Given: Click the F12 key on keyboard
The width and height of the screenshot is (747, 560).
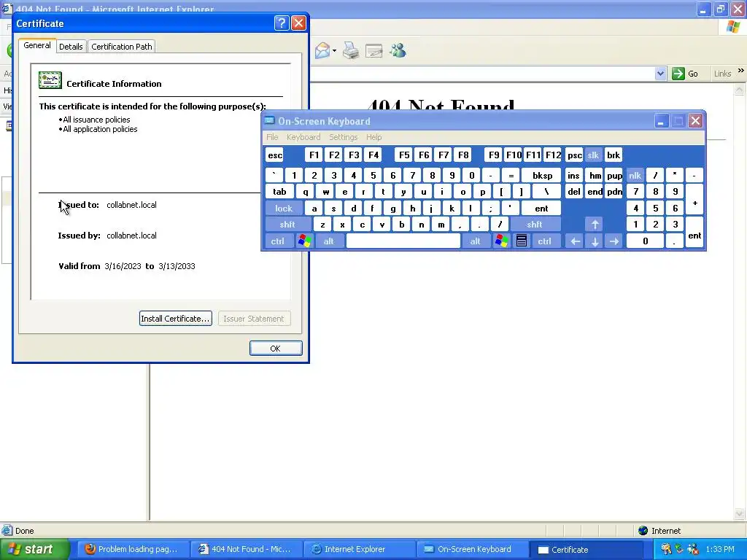Looking at the screenshot, I should coord(553,155).
